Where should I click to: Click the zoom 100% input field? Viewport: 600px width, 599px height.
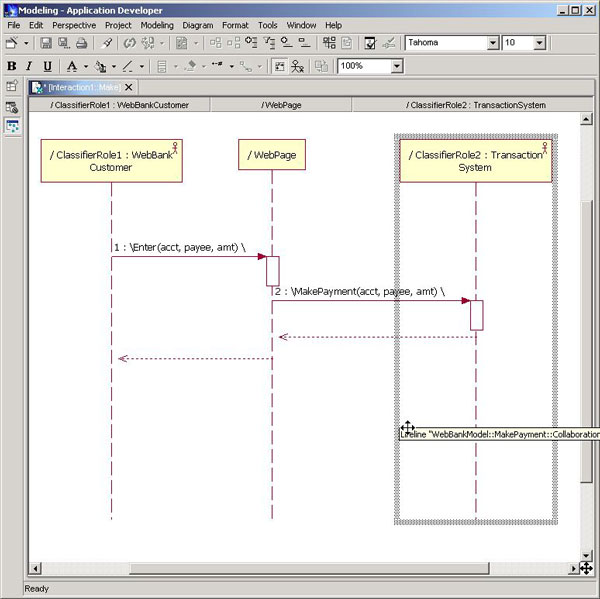364,66
